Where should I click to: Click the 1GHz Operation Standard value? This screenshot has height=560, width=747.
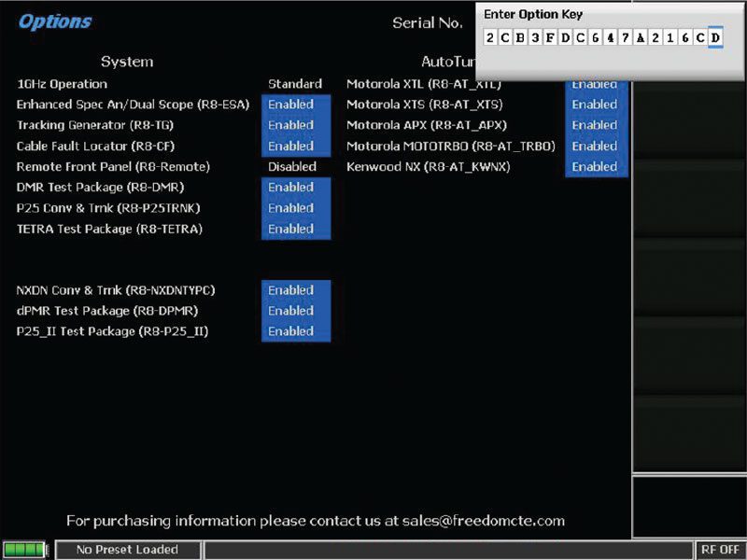coord(295,84)
